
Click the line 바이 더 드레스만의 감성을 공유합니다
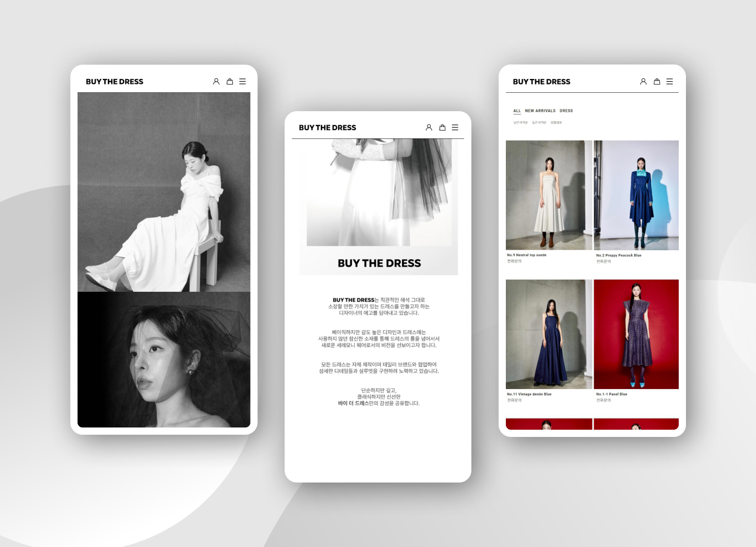point(379,404)
